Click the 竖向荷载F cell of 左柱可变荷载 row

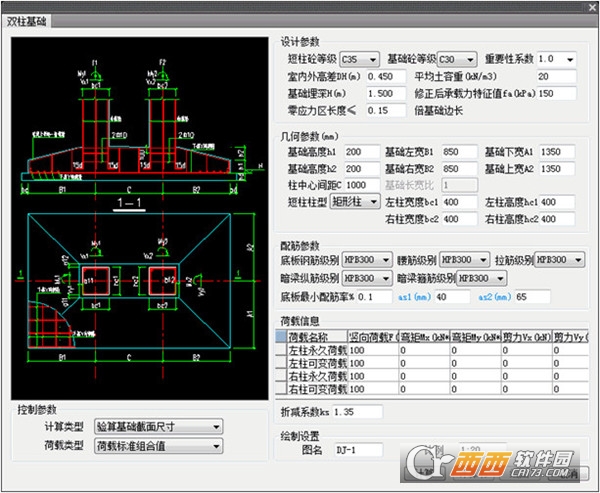(373, 363)
